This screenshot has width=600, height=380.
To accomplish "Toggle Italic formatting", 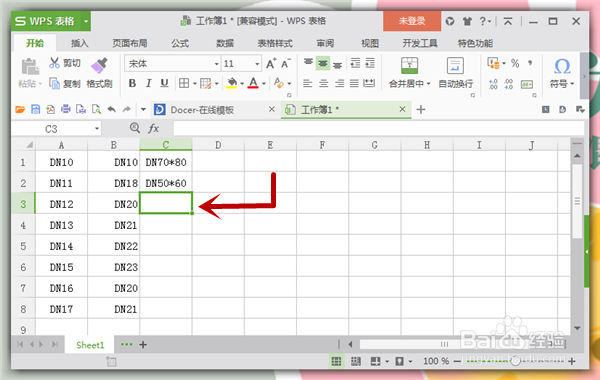I will tap(148, 83).
